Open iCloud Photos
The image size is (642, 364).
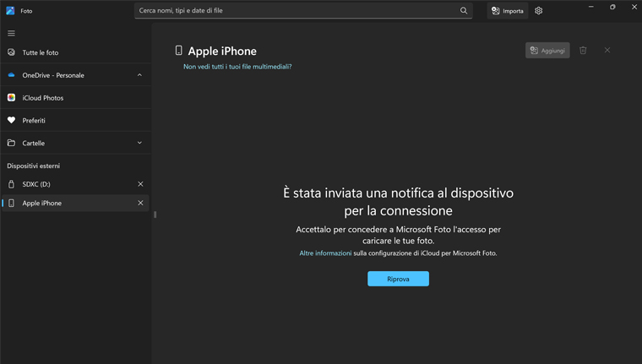76,98
